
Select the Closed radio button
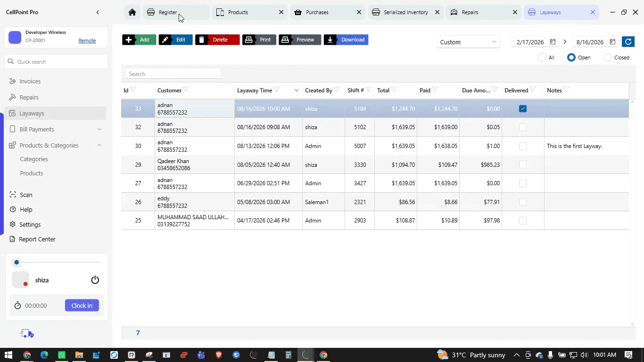608,58
